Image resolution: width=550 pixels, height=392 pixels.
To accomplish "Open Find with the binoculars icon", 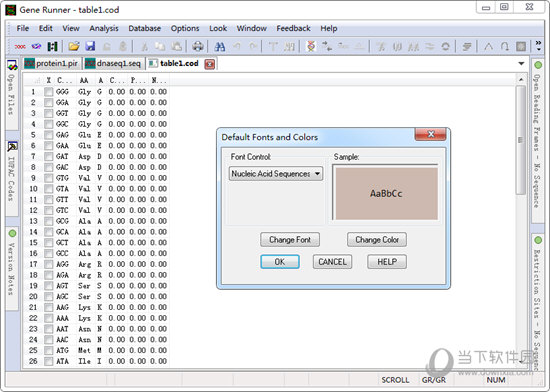I will (x=220, y=46).
